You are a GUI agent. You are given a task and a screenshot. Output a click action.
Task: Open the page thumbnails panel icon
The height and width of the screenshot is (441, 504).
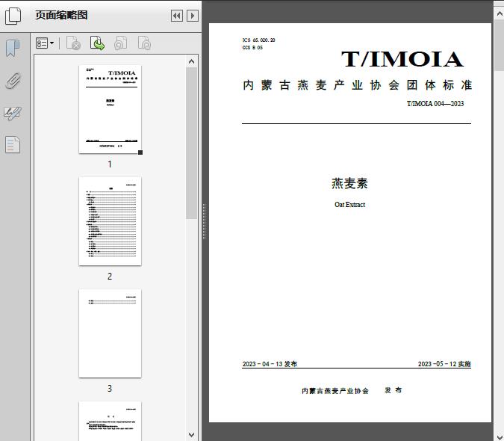tap(13, 16)
